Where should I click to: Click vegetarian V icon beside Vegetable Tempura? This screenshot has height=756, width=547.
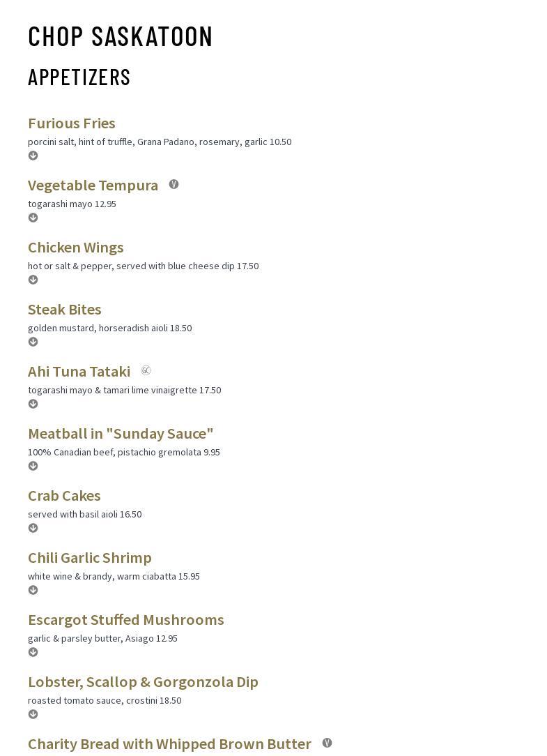(x=174, y=184)
